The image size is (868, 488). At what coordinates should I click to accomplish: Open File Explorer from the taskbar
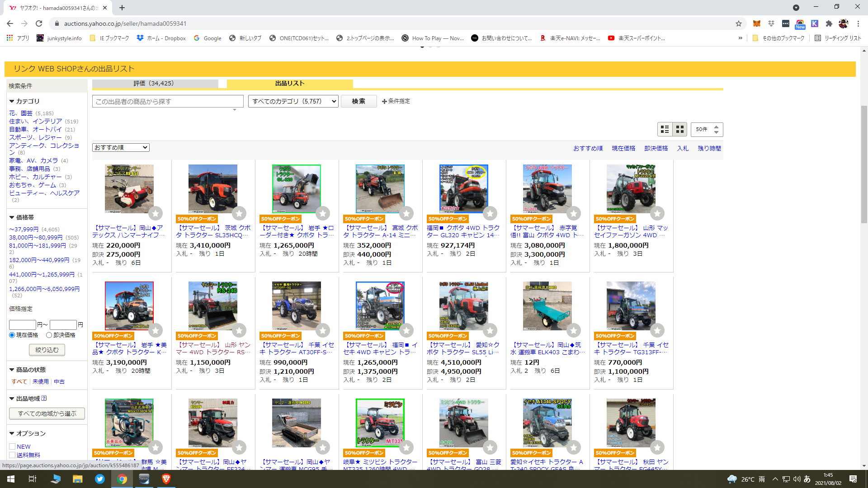click(x=78, y=479)
